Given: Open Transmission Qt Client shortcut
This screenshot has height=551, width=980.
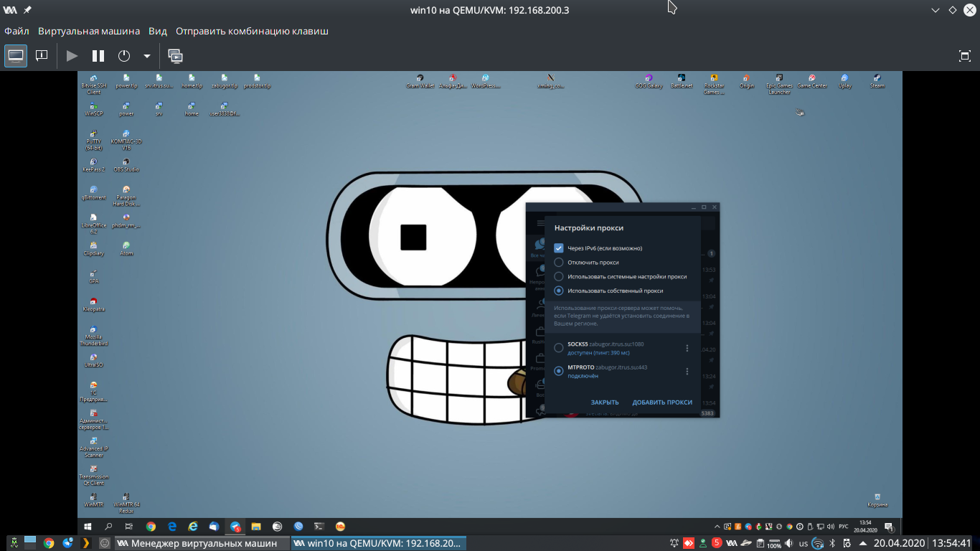Looking at the screenshot, I should point(93,476).
